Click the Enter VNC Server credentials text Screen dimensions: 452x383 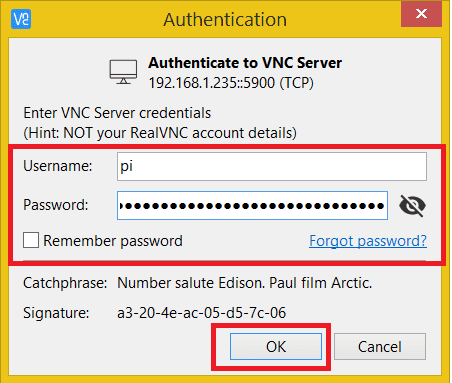[x=117, y=113]
